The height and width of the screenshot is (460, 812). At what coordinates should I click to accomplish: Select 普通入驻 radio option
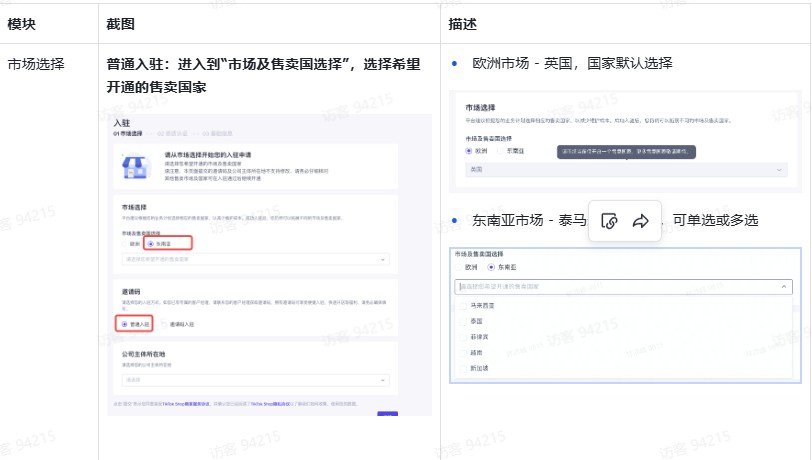[x=123, y=324]
